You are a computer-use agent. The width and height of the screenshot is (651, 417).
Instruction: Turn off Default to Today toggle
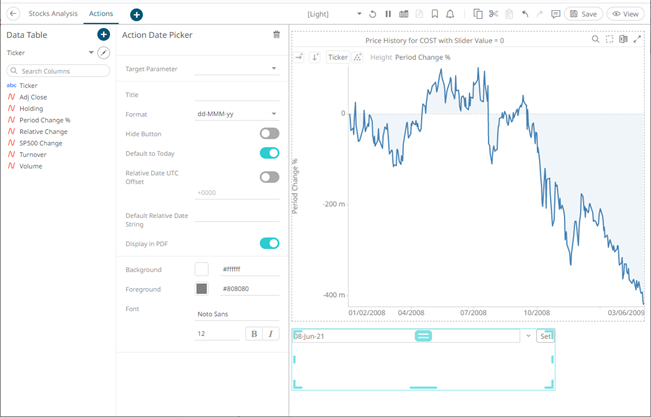point(269,153)
